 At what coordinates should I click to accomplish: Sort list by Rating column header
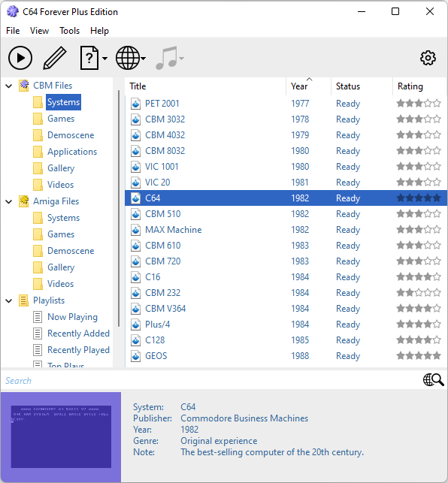(x=420, y=86)
